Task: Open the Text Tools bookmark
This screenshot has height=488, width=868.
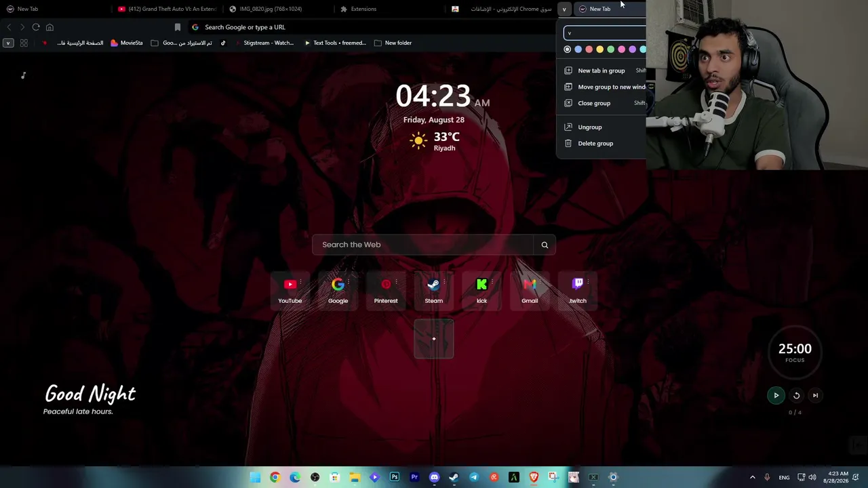Action: tap(335, 43)
